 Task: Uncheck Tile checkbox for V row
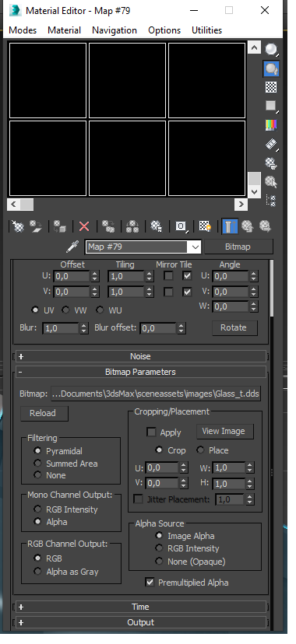[187, 292]
